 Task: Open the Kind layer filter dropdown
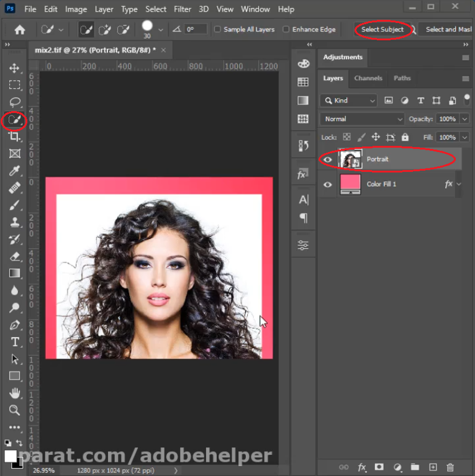tap(349, 101)
